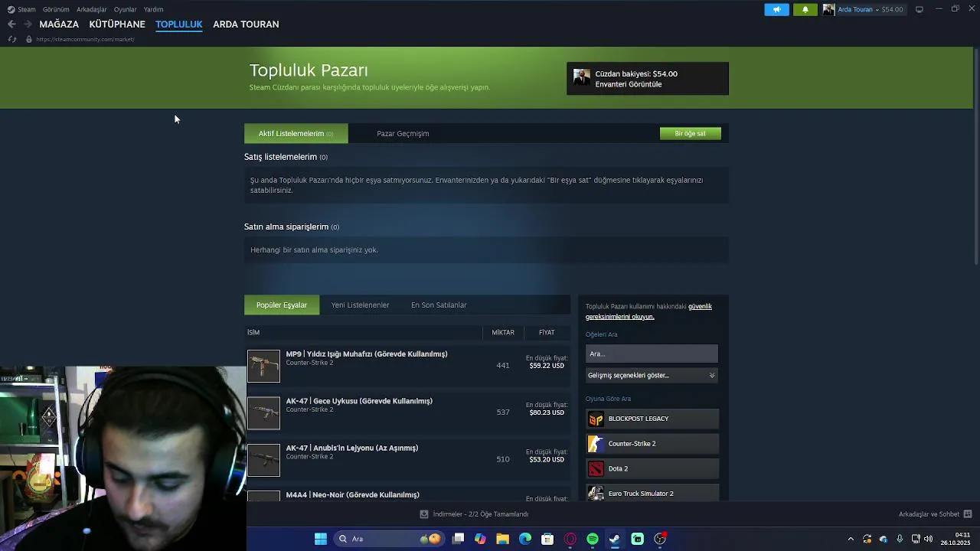Viewport: 980px width, 551px height.
Task: Open Microsoft Store from the taskbar
Action: click(547, 539)
